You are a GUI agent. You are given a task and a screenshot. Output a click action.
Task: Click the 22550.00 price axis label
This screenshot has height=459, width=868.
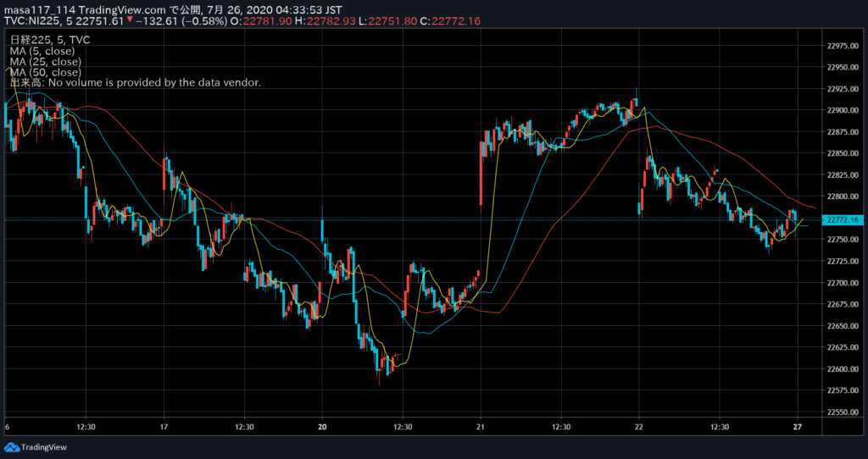[x=843, y=412]
